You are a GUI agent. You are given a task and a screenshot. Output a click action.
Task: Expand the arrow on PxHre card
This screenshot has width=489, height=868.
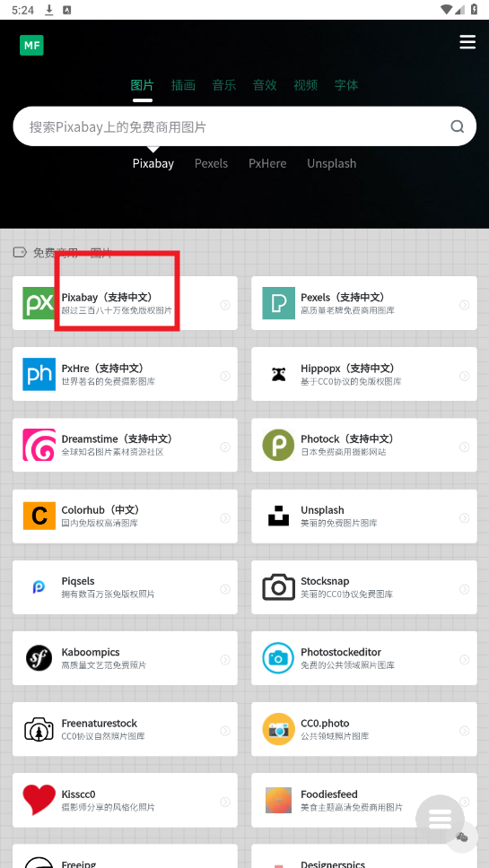(x=225, y=376)
